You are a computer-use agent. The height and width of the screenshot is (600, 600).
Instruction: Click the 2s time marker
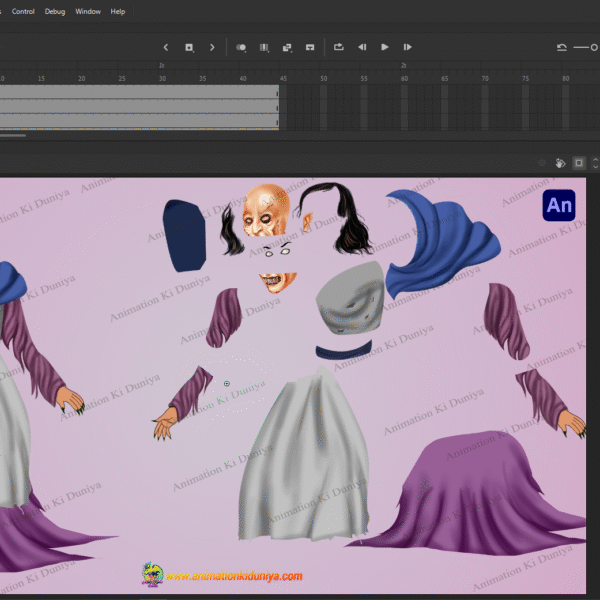click(404, 65)
